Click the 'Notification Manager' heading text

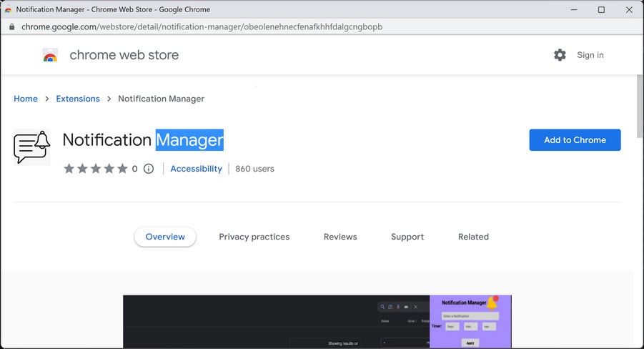pyautogui.click(x=143, y=139)
